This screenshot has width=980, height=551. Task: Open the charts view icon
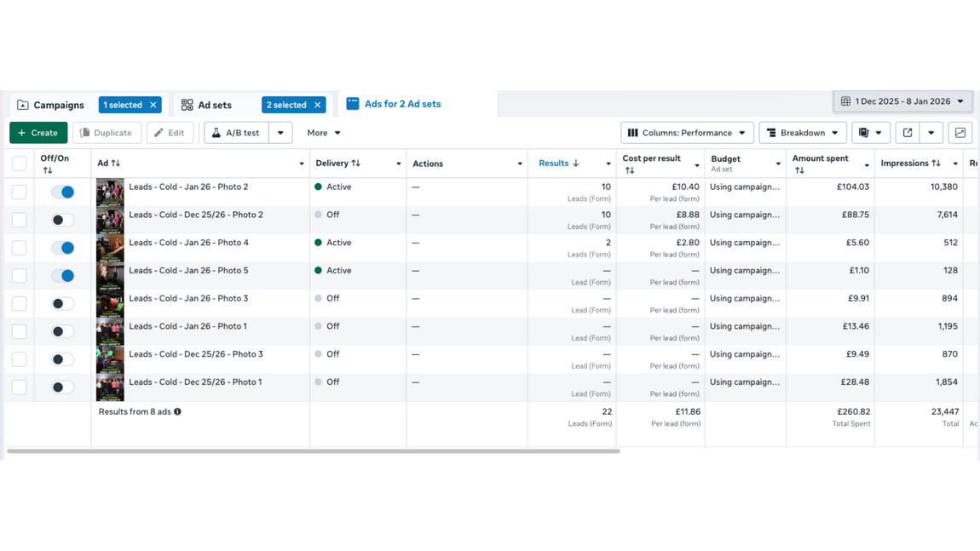[x=960, y=133]
